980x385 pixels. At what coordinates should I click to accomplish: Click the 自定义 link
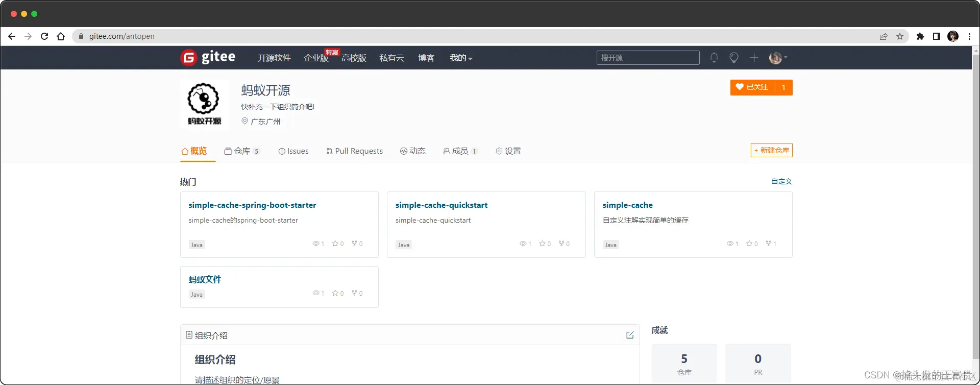tap(781, 181)
